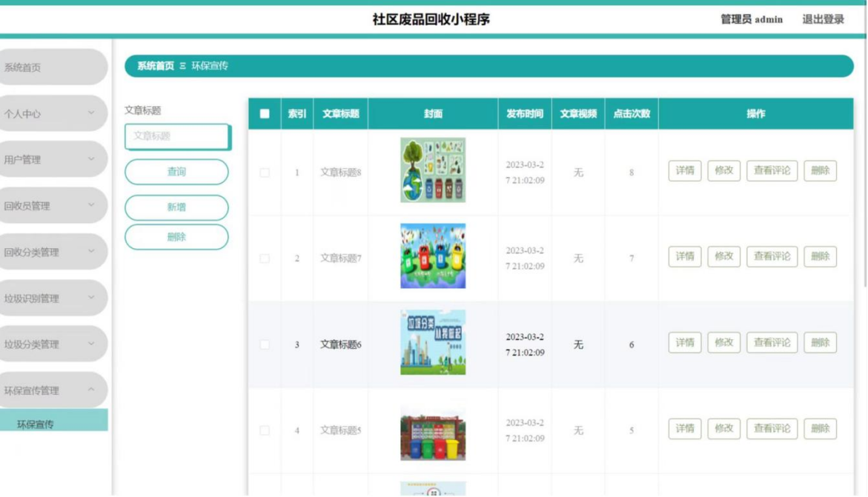Click the 操作 column header

point(755,113)
